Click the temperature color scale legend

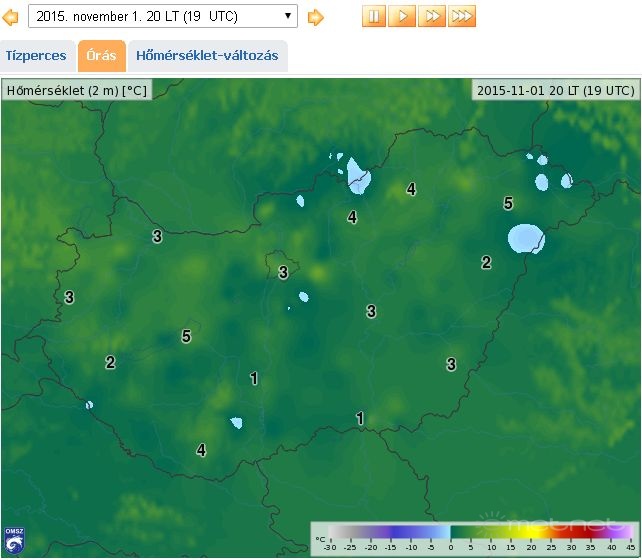(473, 538)
